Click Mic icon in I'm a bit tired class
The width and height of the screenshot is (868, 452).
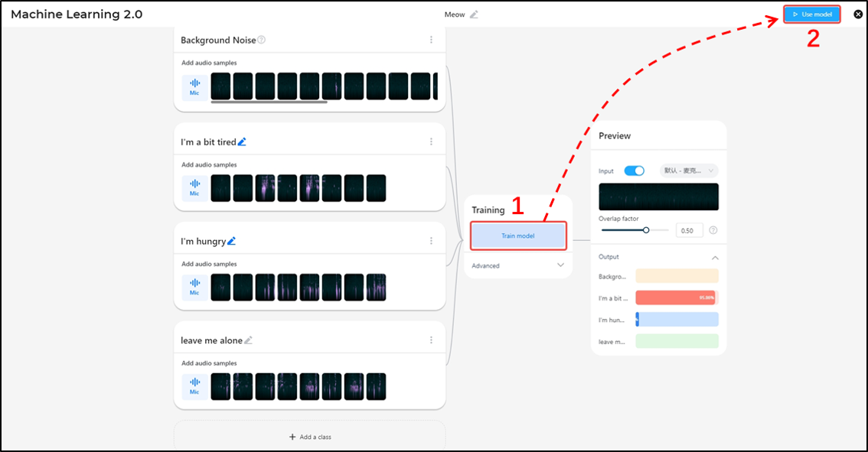(194, 187)
